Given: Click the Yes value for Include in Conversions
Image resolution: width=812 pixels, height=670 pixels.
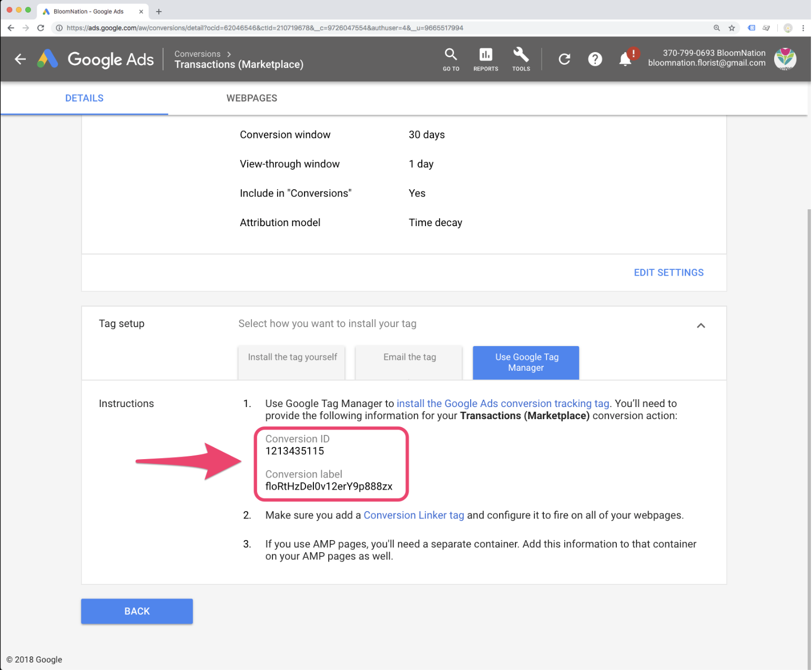Looking at the screenshot, I should click(x=417, y=194).
